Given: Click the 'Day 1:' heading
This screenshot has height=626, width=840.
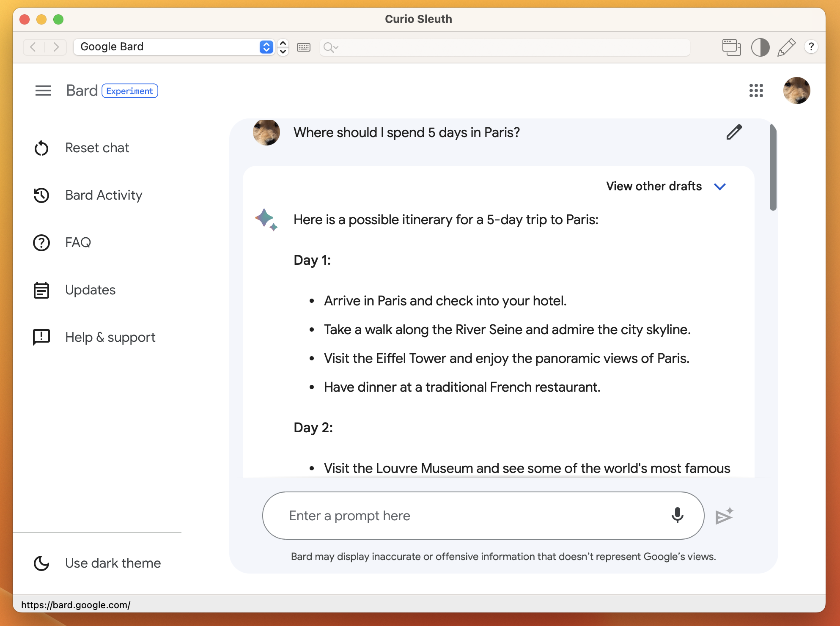Looking at the screenshot, I should click(312, 260).
